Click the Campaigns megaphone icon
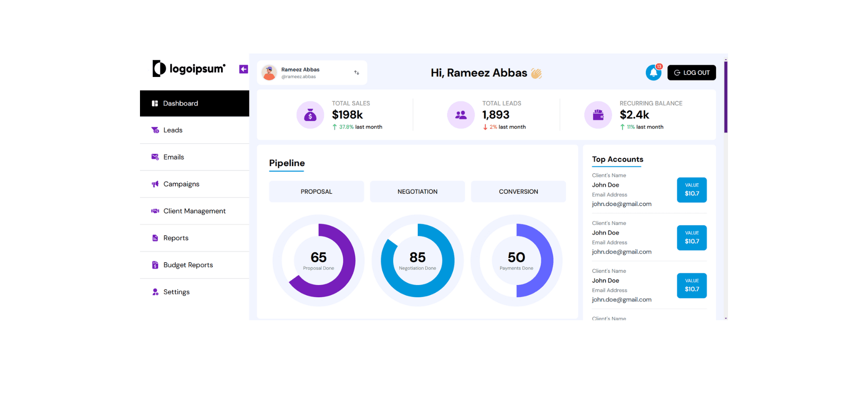 click(x=155, y=184)
